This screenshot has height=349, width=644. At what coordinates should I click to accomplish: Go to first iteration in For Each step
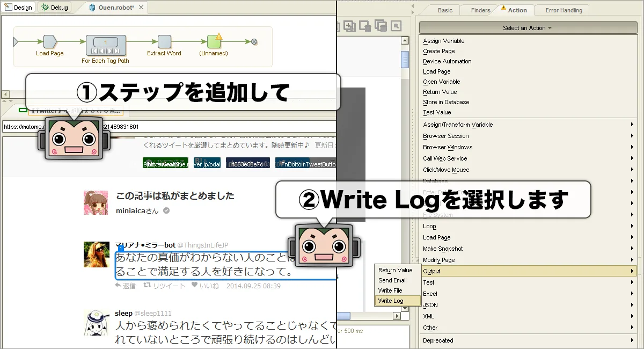tap(93, 51)
